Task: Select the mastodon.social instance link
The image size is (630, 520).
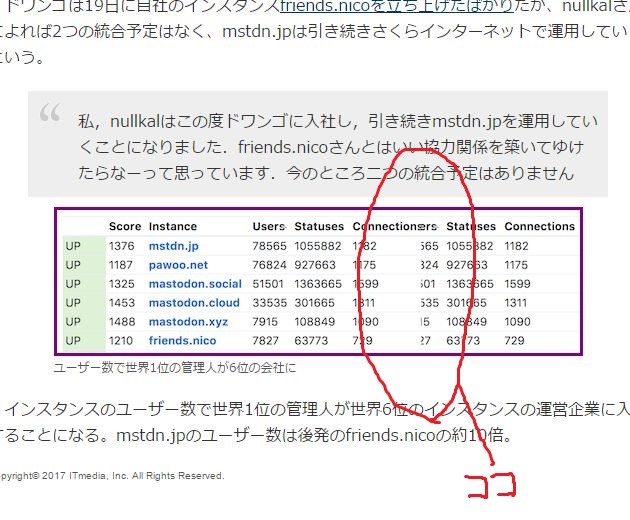Action: (x=195, y=284)
